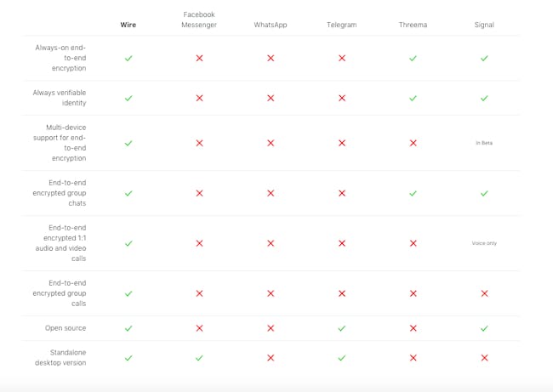Click Wire's green check for encrypted group calls

128,293
